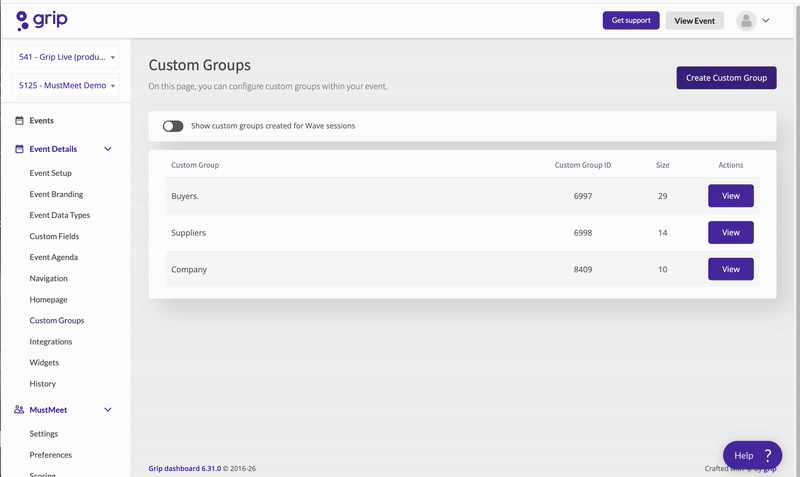800x477 pixels.
Task: Select Custom Fields in sidebar
Action: pyautogui.click(x=54, y=236)
